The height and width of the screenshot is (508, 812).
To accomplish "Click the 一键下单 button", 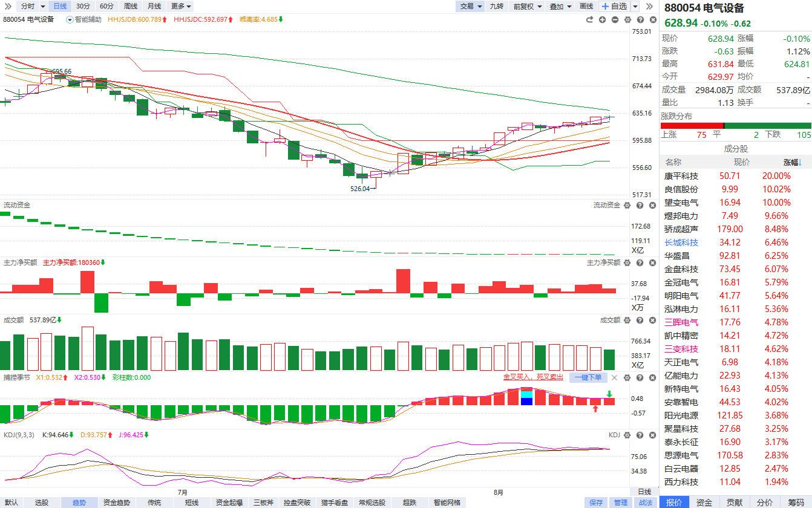I will click(588, 377).
